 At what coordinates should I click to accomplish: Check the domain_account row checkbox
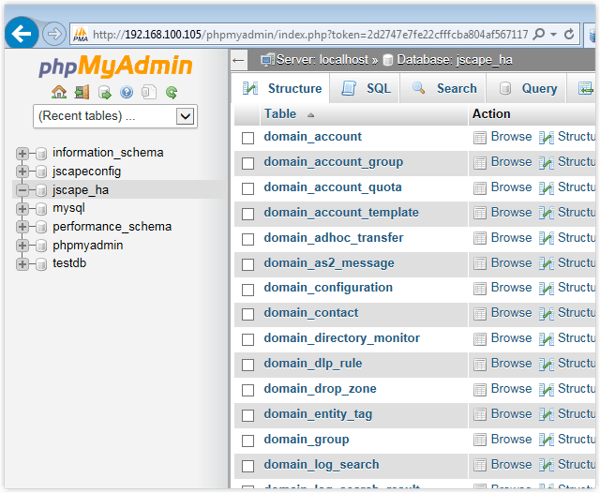click(248, 138)
